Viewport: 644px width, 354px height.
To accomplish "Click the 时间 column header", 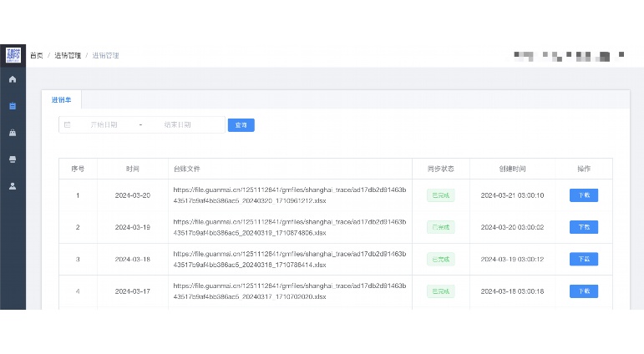I will pos(133,169).
